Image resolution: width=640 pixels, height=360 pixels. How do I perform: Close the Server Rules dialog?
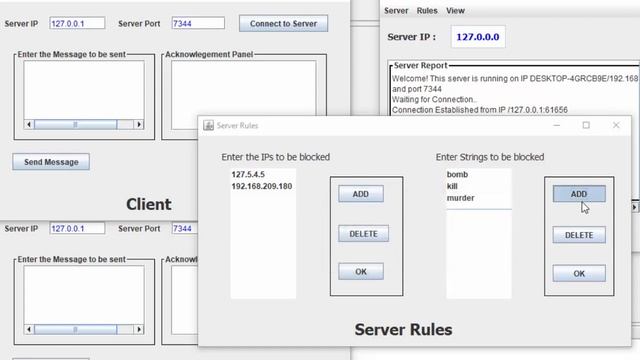[x=616, y=125]
